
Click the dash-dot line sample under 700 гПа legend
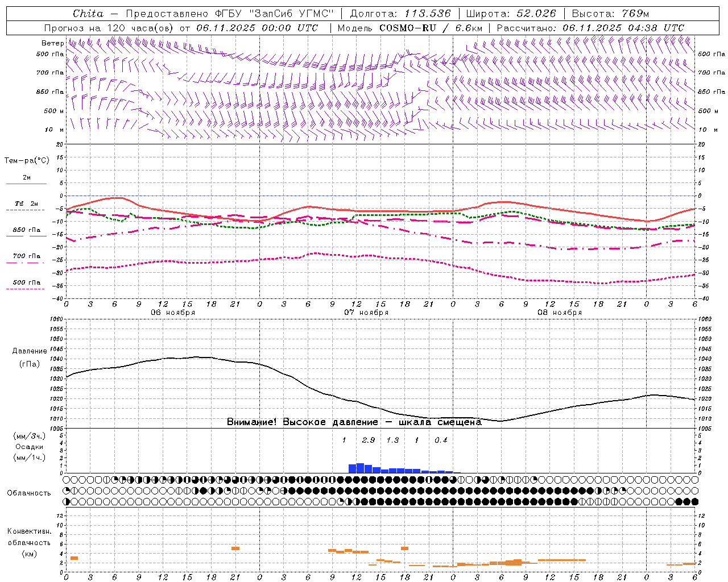(x=26, y=263)
